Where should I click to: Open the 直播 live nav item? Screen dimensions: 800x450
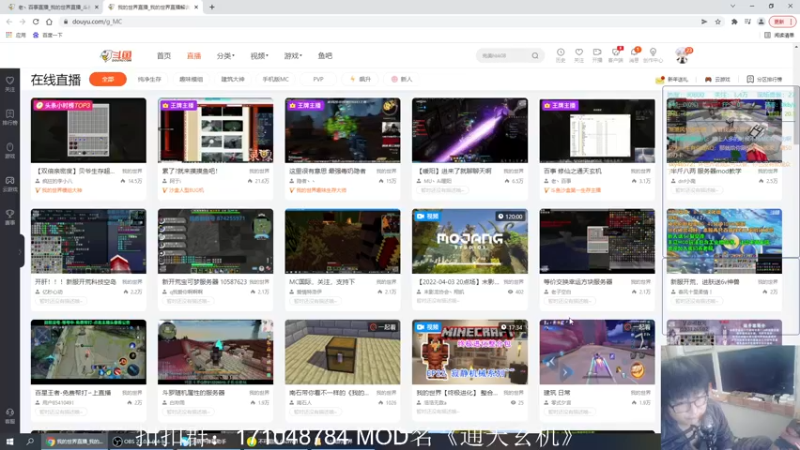click(x=194, y=56)
